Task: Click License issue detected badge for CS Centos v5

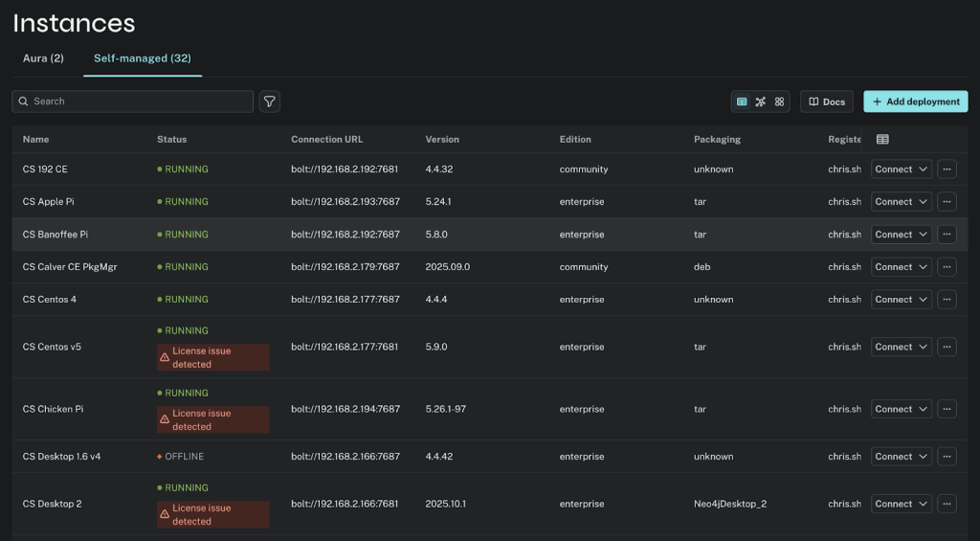Action: coord(213,357)
